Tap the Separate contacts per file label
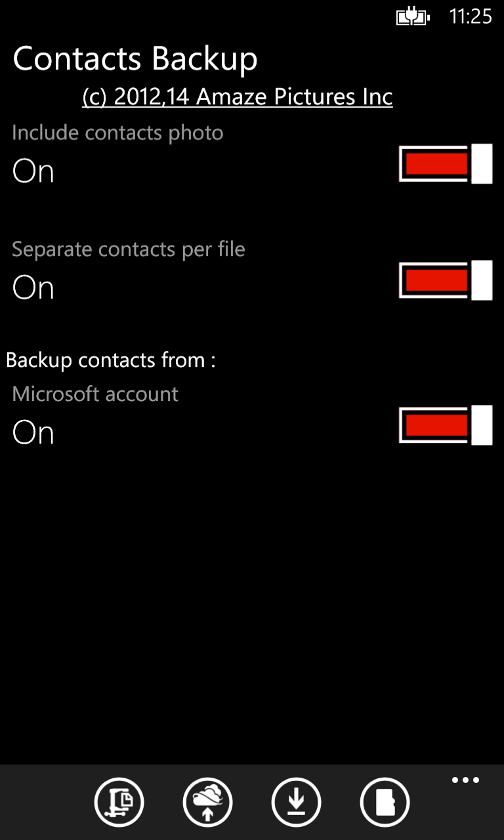 129,250
